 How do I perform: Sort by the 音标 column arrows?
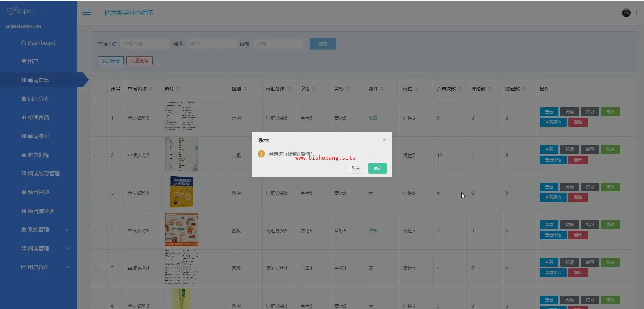[348, 89]
